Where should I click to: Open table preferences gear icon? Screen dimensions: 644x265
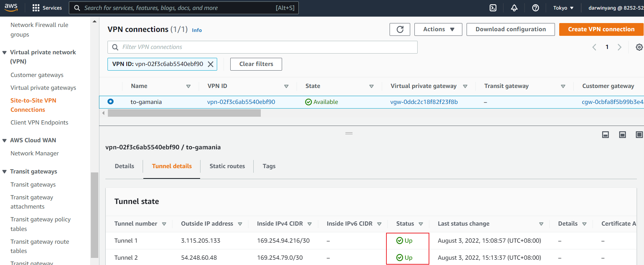[x=639, y=47]
